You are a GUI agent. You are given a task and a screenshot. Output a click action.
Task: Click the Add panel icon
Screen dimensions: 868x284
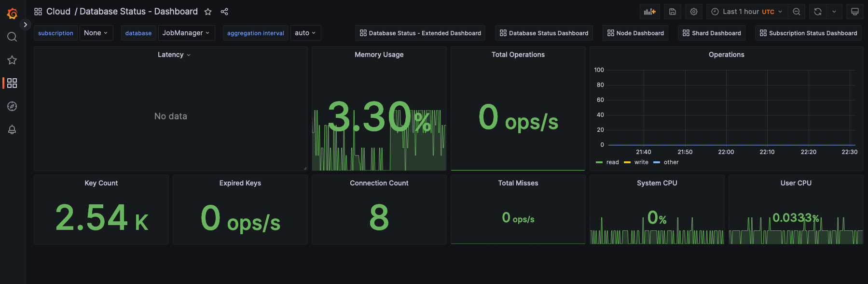coord(650,12)
